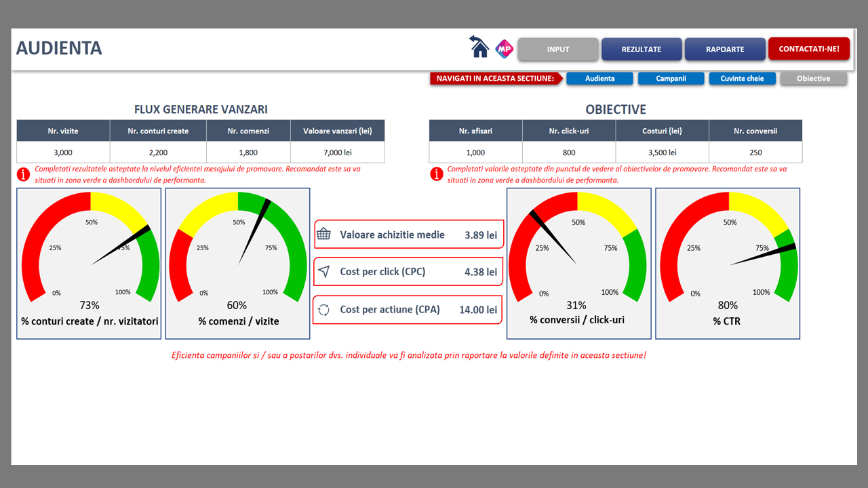868x488 pixels.
Task: Click the % comenzi / vizite gauge
Action: point(237,264)
